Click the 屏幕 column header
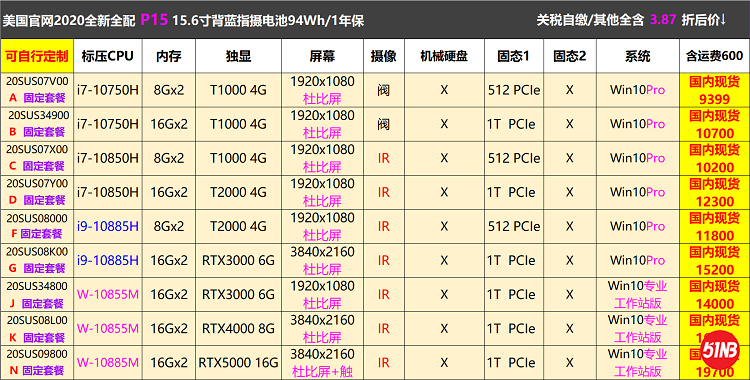The image size is (750, 380). (x=322, y=56)
